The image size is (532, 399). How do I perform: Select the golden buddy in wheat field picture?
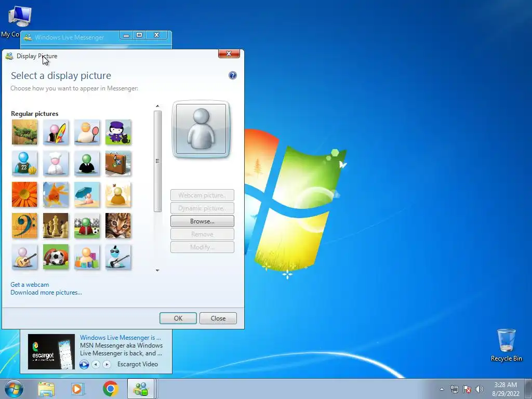pos(118,195)
